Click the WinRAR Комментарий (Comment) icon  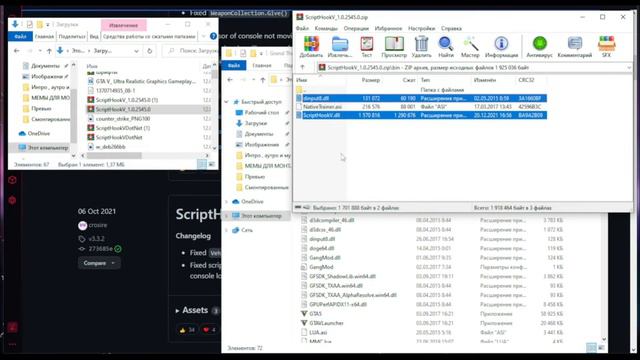pos(575,43)
